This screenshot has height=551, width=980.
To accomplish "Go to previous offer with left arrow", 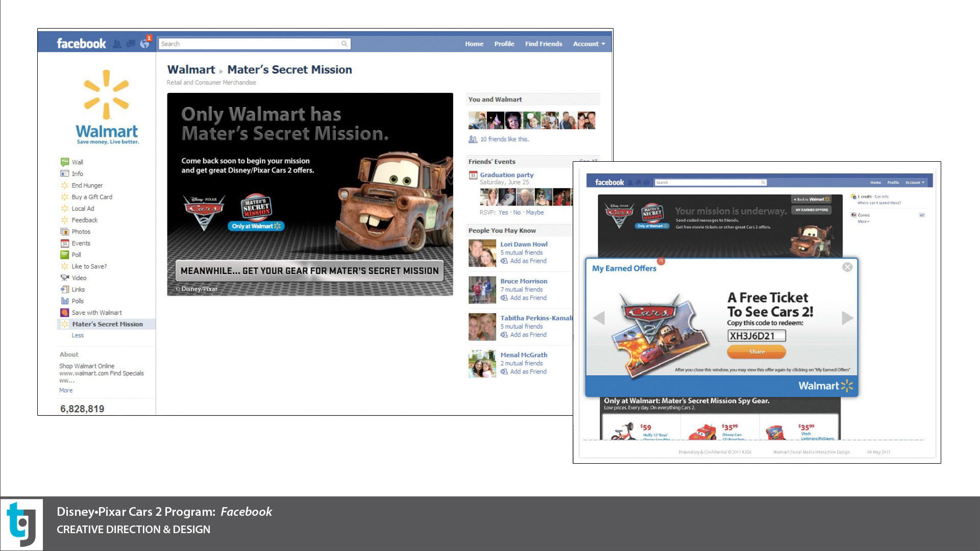I will [x=599, y=318].
